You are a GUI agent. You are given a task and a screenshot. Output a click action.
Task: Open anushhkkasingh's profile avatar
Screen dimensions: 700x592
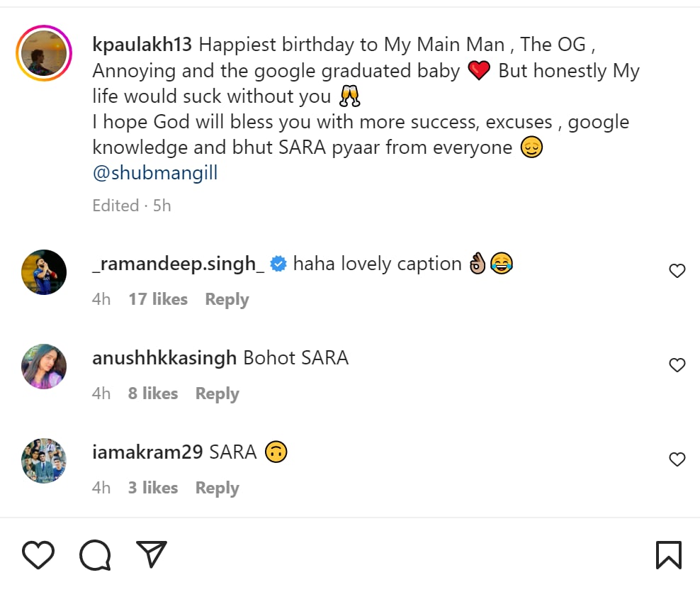44,367
